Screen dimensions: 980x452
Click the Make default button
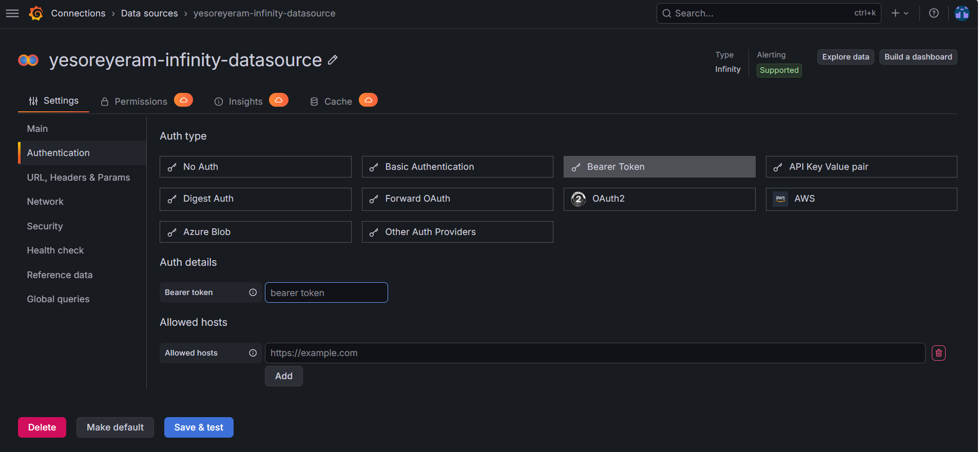115,427
